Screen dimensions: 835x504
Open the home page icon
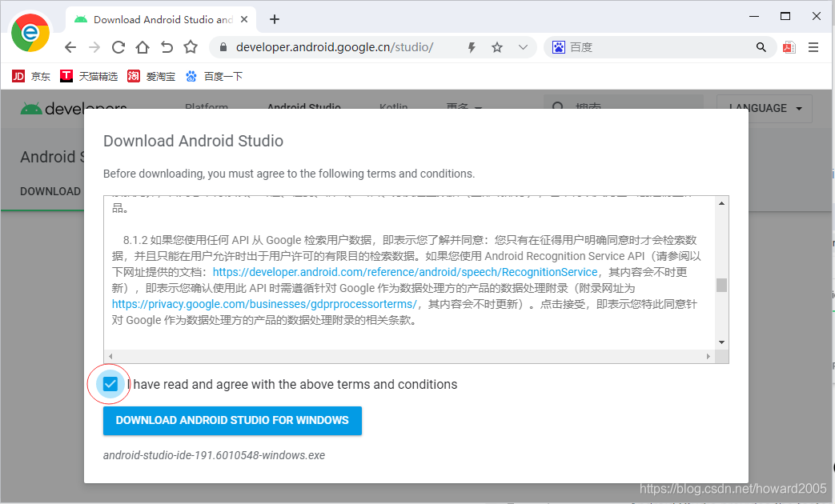coord(143,47)
